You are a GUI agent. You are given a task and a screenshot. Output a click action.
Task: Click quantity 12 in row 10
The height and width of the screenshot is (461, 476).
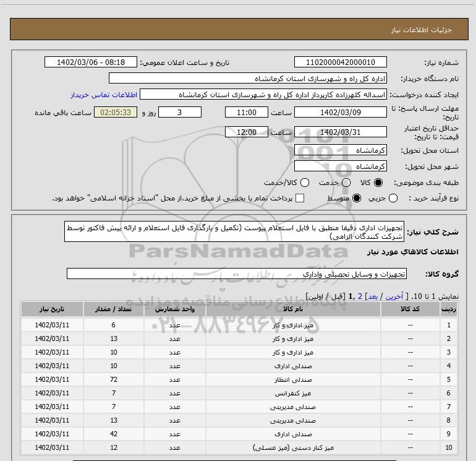[x=114, y=447]
